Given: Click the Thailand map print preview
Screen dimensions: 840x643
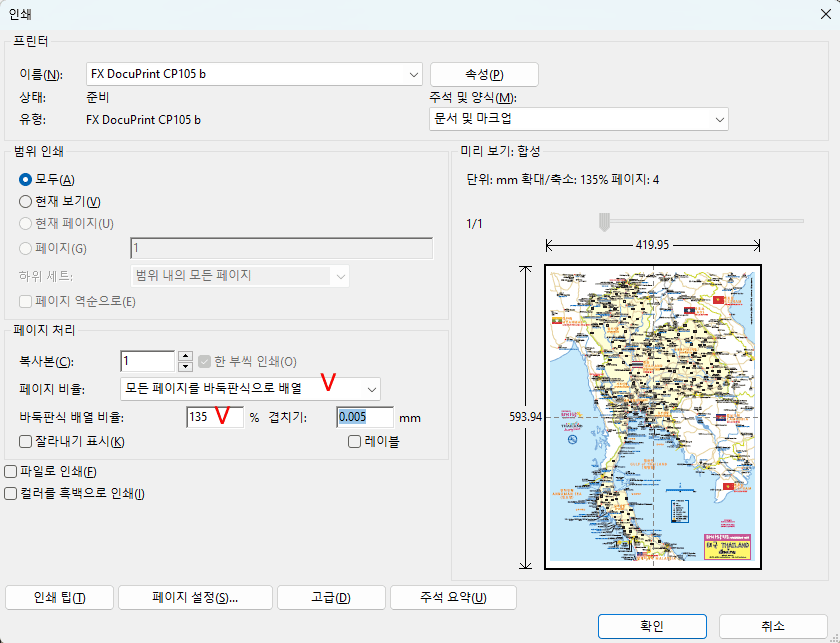Looking at the screenshot, I should pyautogui.click(x=653, y=417).
